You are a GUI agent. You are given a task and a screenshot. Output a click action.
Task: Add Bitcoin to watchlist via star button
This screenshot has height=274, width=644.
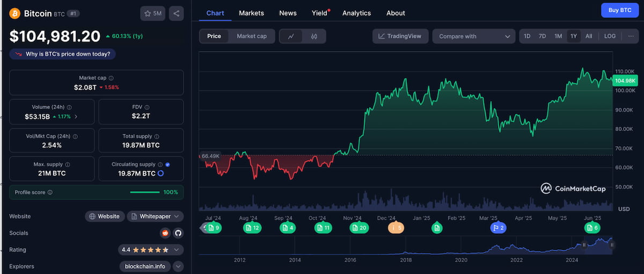tap(153, 13)
